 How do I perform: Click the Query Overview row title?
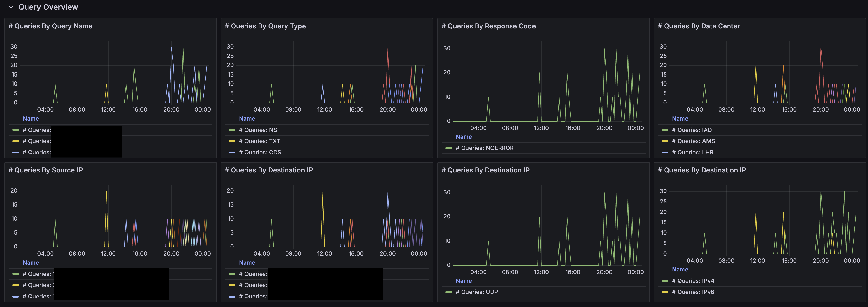point(48,7)
